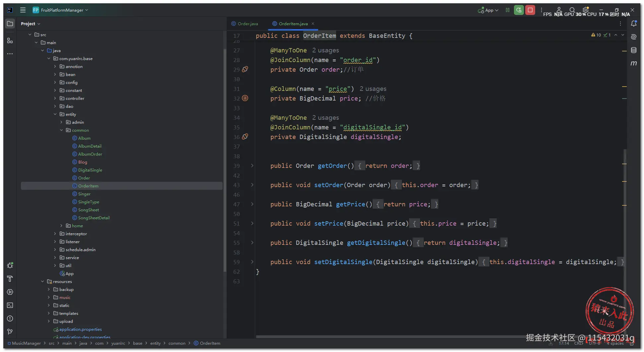Open the Problems tool window
The image size is (644, 352).
(10, 318)
